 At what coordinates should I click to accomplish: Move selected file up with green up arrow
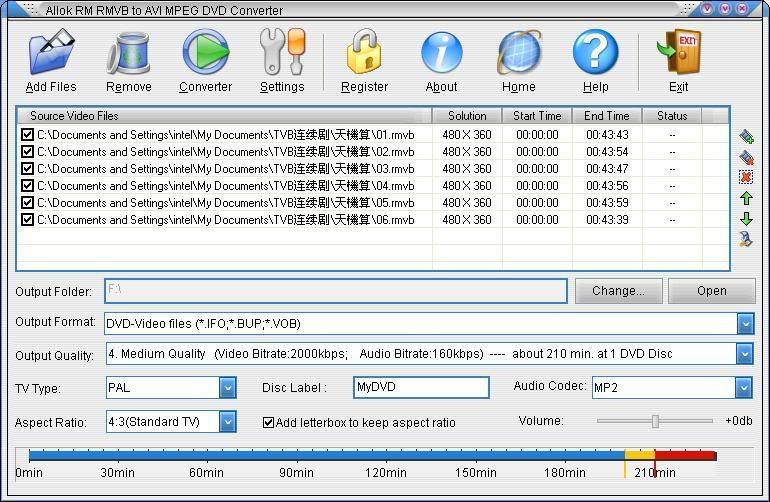746,199
